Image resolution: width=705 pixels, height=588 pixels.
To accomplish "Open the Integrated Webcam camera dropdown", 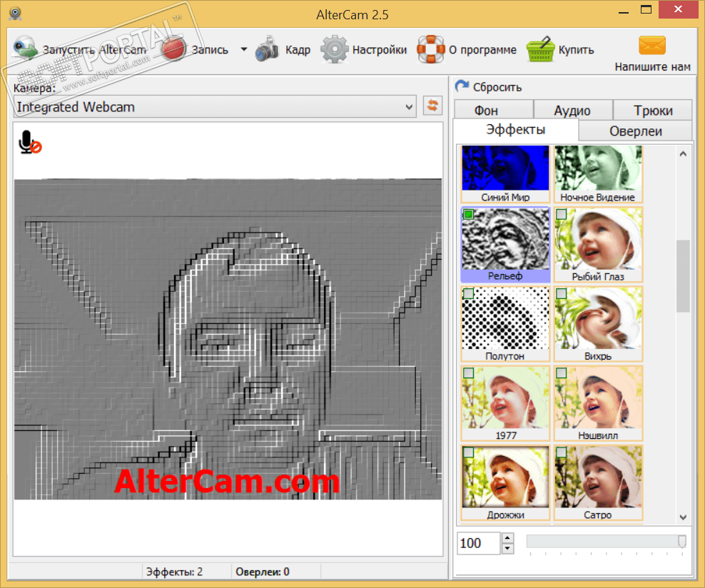I will click(215, 107).
